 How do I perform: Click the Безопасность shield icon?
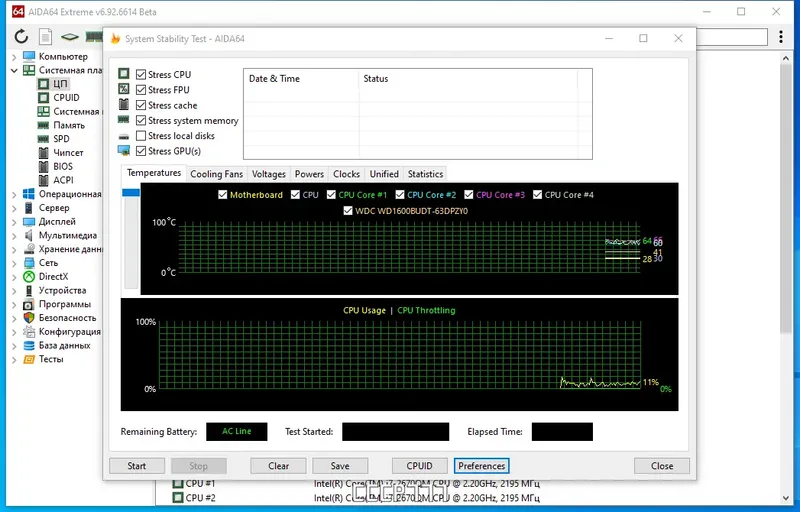(x=29, y=318)
